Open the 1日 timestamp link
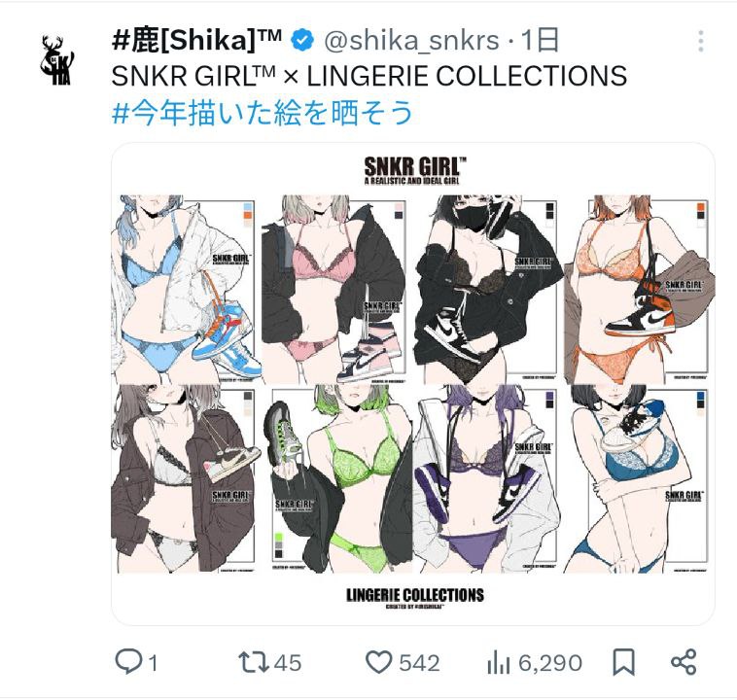This screenshot has height=700, width=737. (x=540, y=40)
